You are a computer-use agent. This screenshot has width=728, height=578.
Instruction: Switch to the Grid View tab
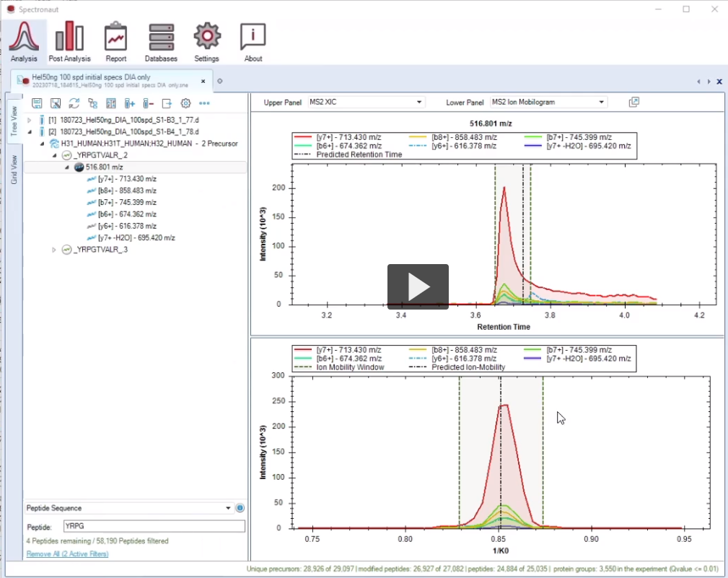[14, 169]
